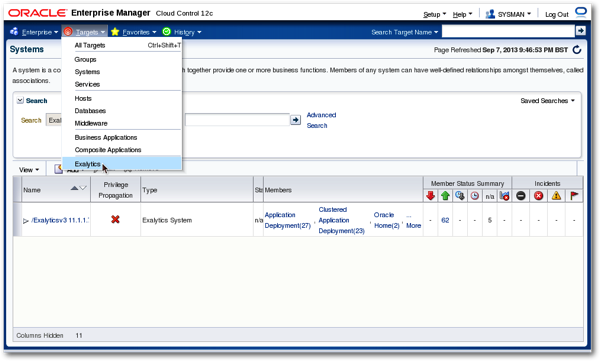
Task: Click the History green clock icon
Action: tap(166, 32)
